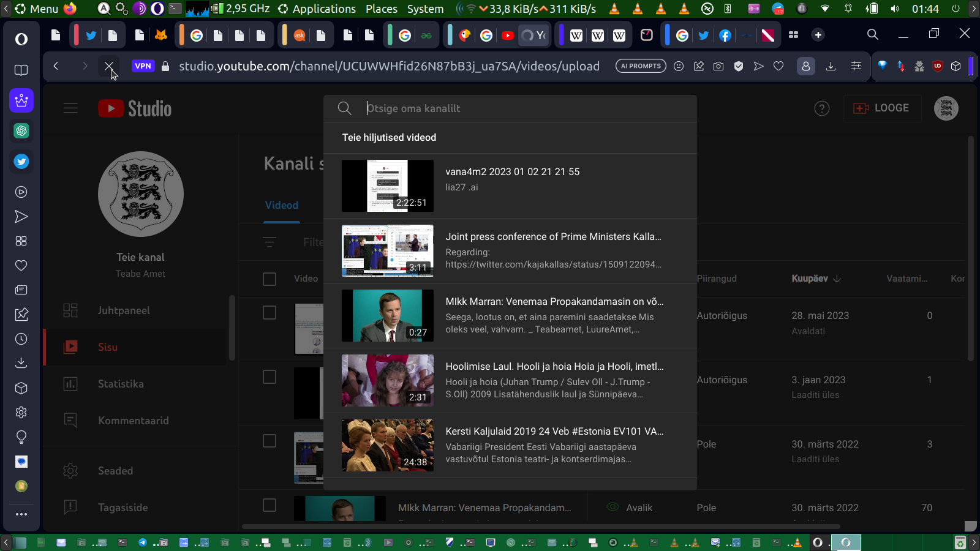This screenshot has width=980, height=551.
Task: Tick the checkbox for the 3. jaan 2023 video
Action: [x=269, y=377]
